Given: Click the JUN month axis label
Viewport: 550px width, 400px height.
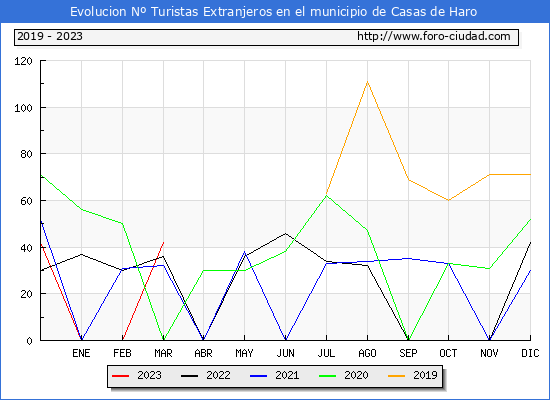Looking at the screenshot, I should point(286,353).
